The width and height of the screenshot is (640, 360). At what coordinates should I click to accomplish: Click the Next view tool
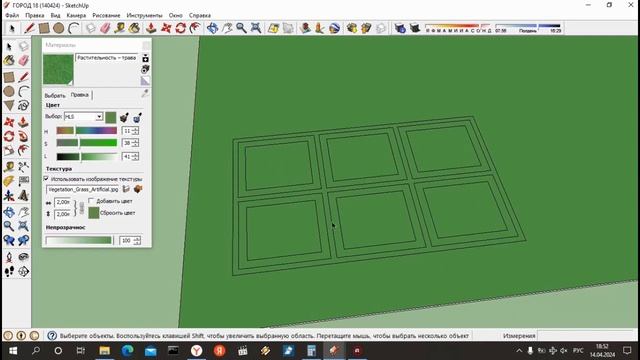(x=23, y=240)
